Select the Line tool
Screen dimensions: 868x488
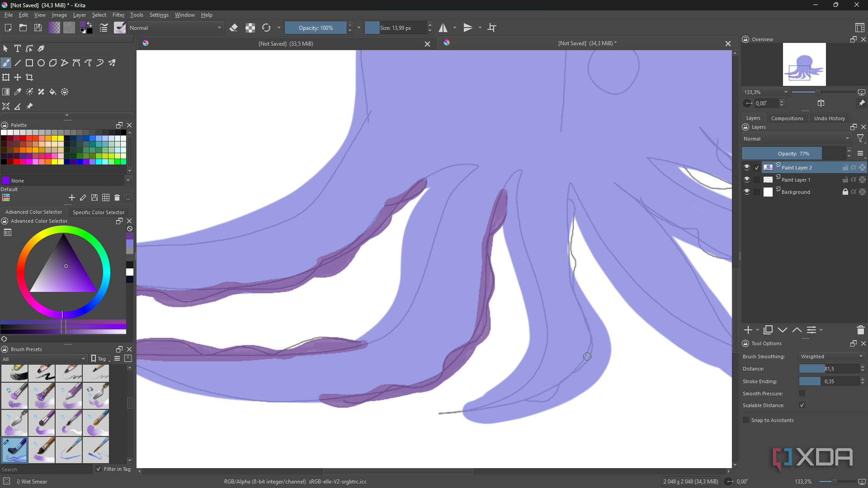tap(18, 63)
